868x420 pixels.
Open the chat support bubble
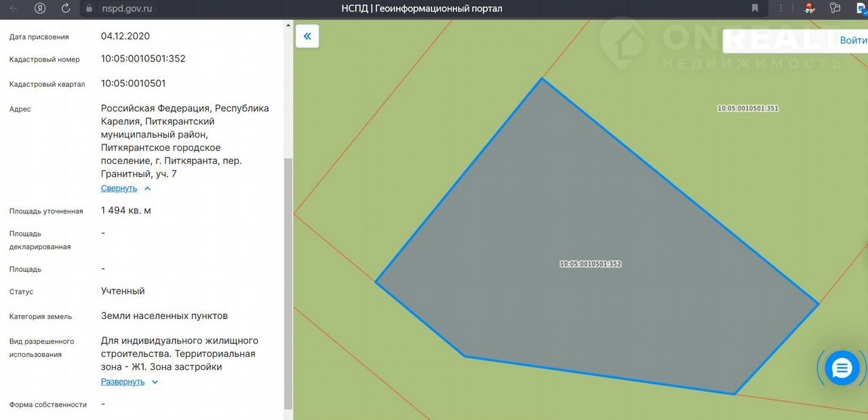pyautogui.click(x=842, y=368)
